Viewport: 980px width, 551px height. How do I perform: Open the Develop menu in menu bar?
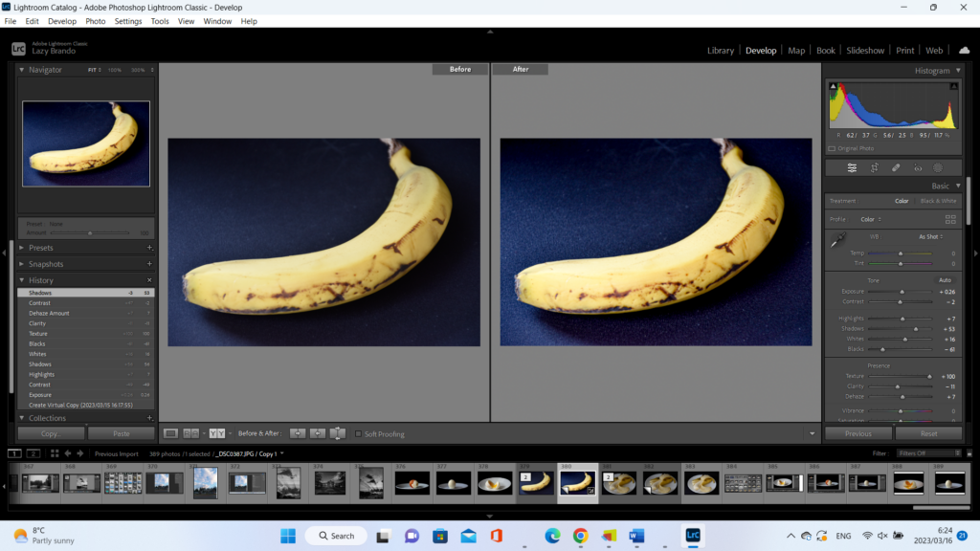pos(62,21)
